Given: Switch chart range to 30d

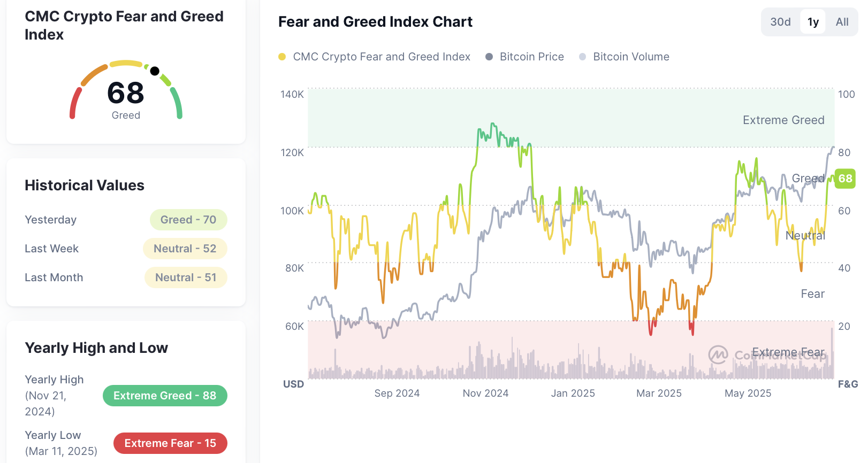Looking at the screenshot, I should tap(780, 22).
